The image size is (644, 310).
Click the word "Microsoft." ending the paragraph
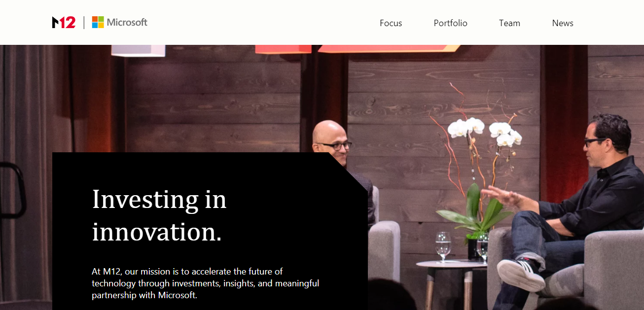click(x=178, y=296)
